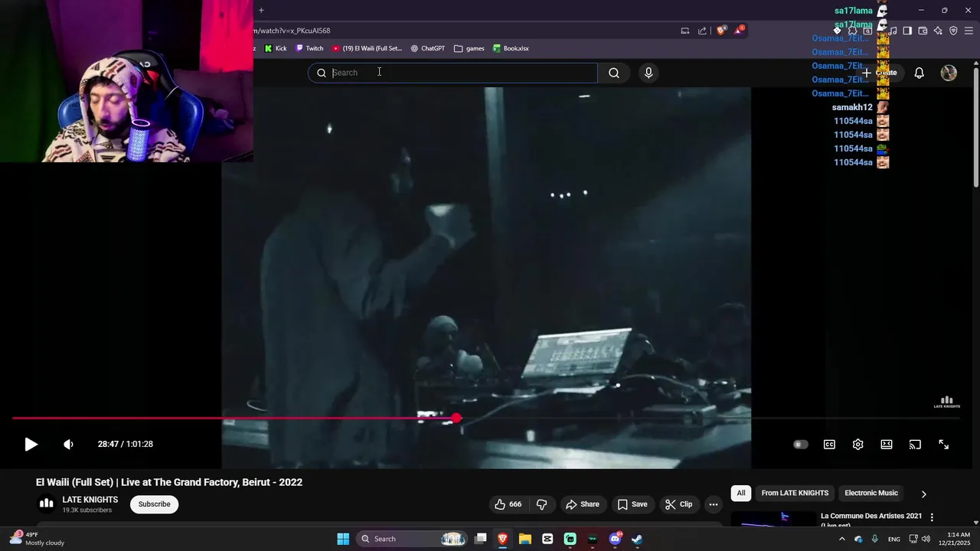This screenshot has height=551, width=980.
Task: Click the browser share page icon
Action: (x=702, y=31)
